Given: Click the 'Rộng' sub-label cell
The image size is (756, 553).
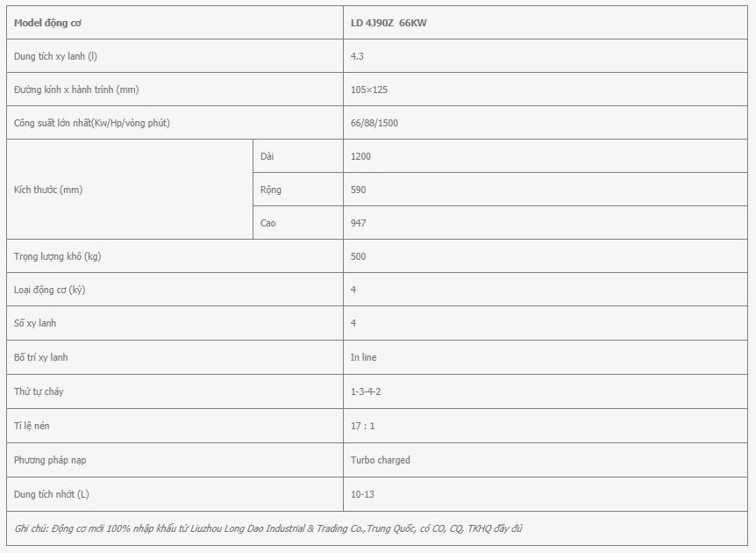Looking at the screenshot, I should pyautogui.click(x=298, y=189).
